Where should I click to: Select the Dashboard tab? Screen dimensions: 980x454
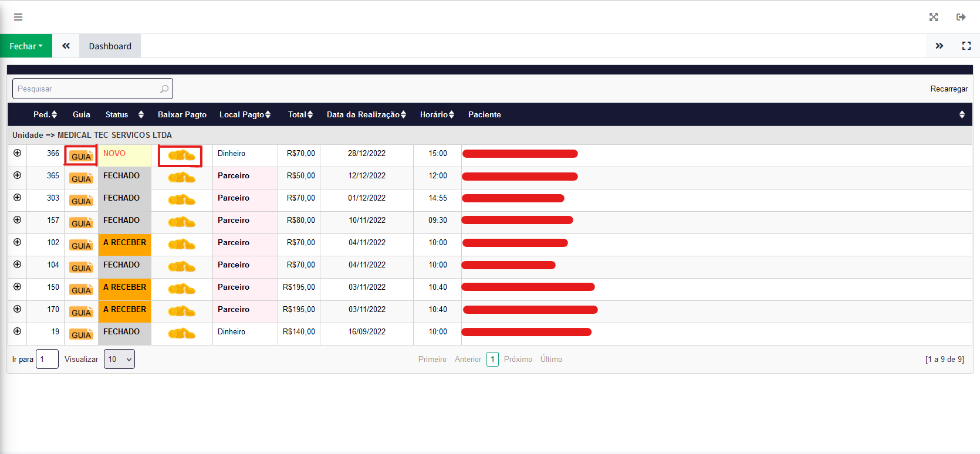coord(110,46)
